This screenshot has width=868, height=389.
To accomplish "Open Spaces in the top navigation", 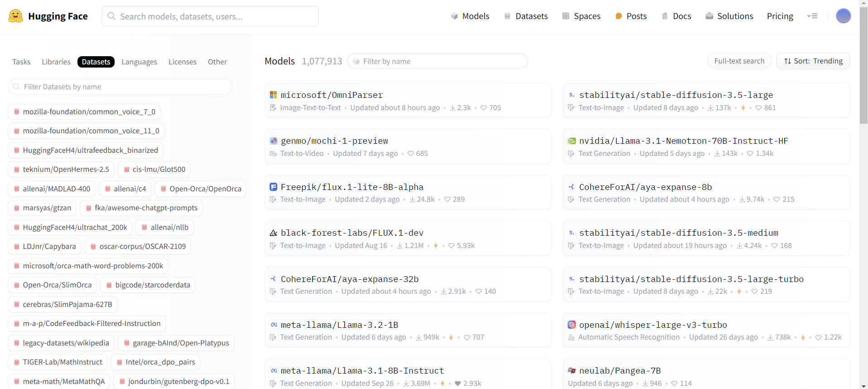I will (581, 16).
